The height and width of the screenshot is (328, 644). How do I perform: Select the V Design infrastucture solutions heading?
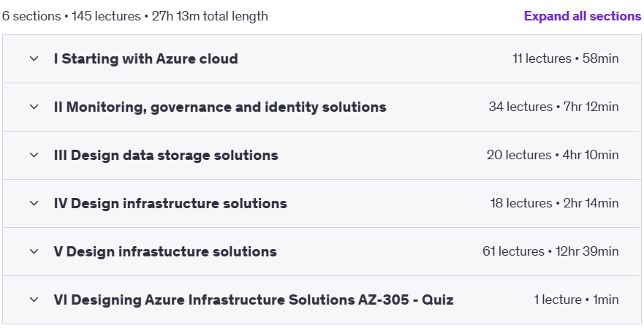165,251
